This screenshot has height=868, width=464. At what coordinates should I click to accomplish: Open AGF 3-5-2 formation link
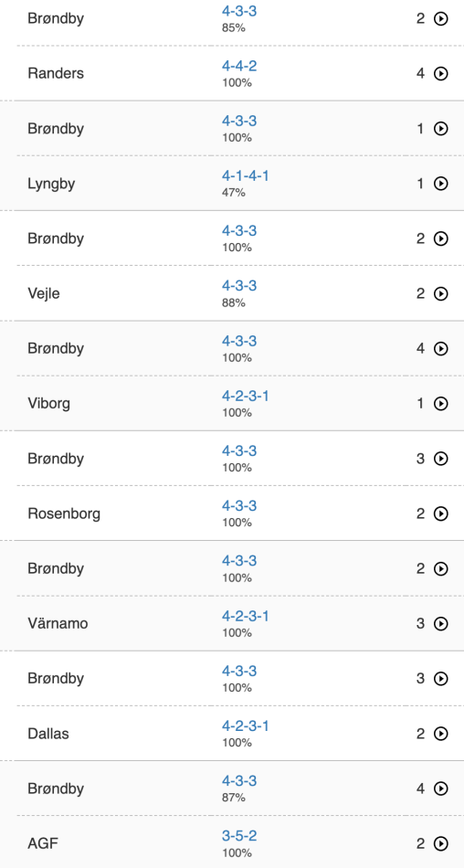(239, 836)
